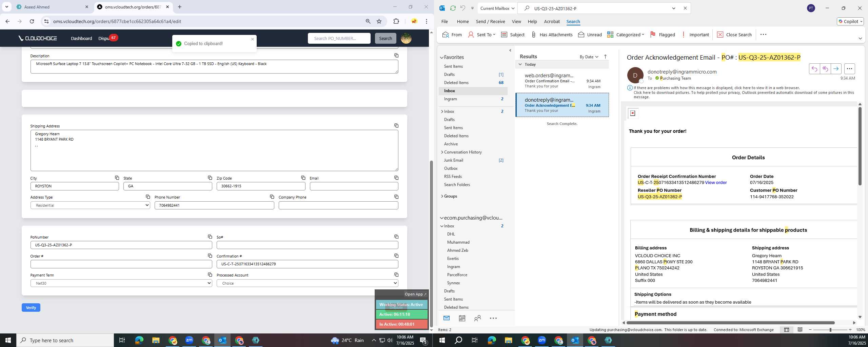Image resolution: width=868 pixels, height=347 pixels.
Task: Copy the So# field value
Action: point(396,237)
